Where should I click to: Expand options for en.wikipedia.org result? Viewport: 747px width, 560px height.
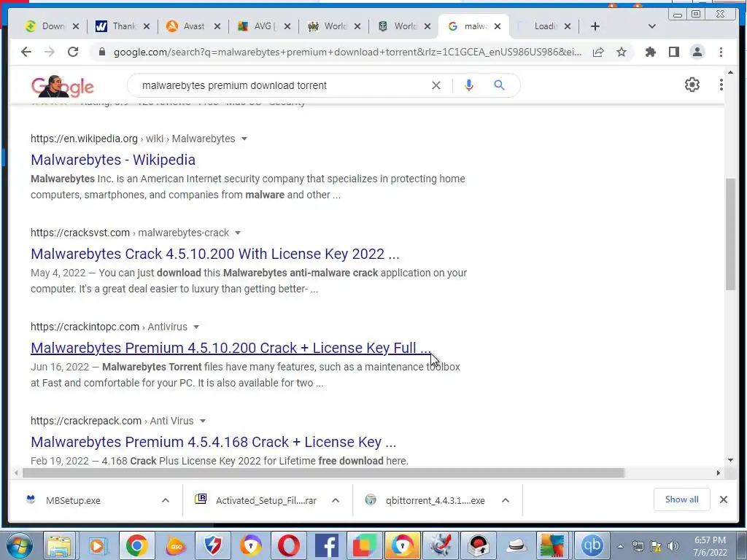(244, 139)
